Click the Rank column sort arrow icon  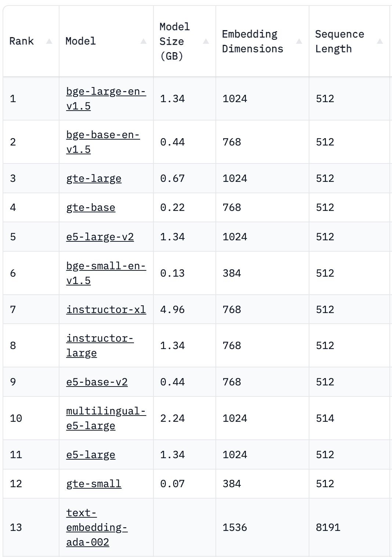[49, 42]
